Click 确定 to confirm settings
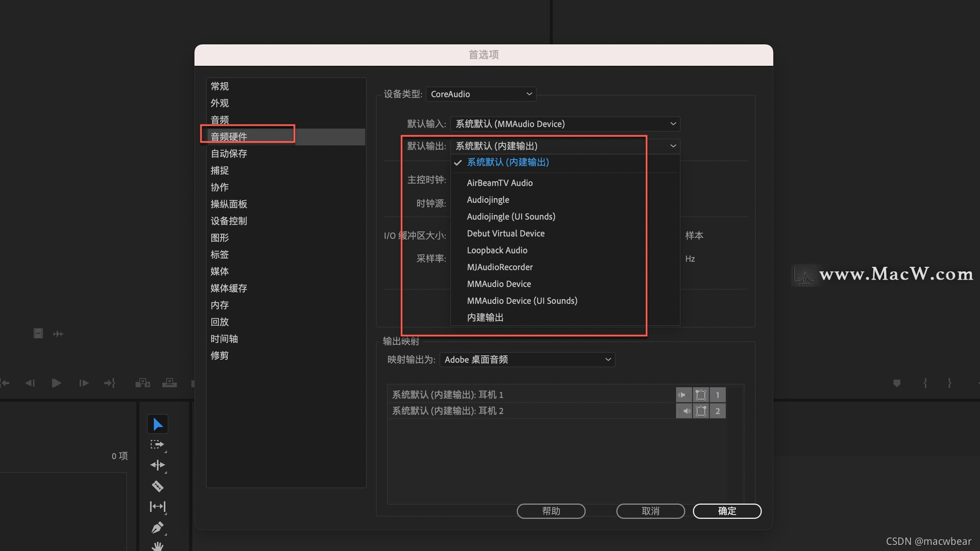Screen dimensions: 980x551 [x=726, y=511]
